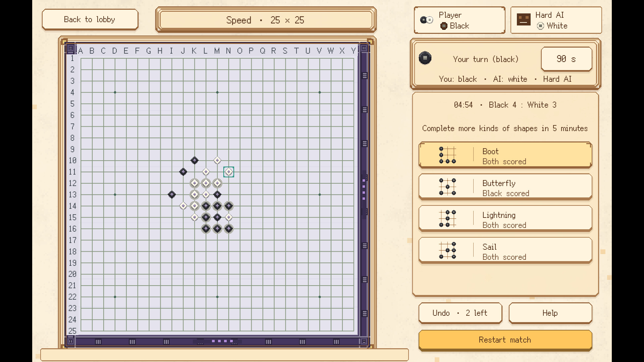Place a stone at empty intersection O13
The height and width of the screenshot is (362, 644).
click(x=240, y=195)
